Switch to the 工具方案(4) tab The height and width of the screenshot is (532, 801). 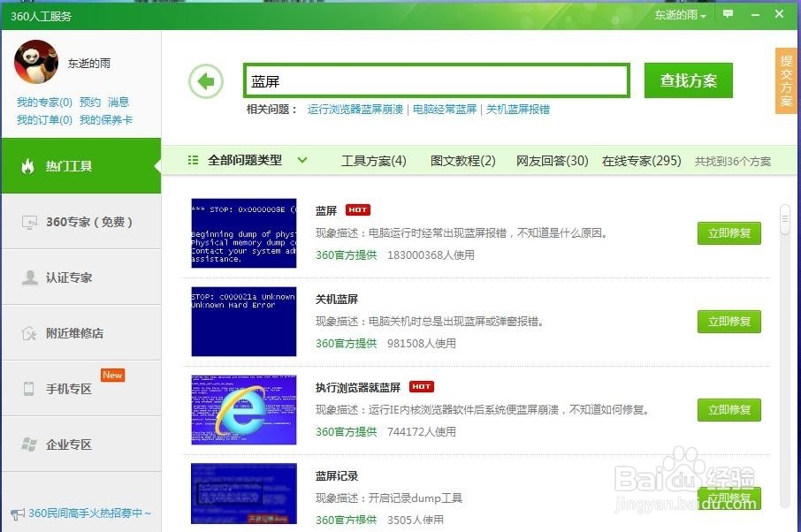[x=373, y=161]
